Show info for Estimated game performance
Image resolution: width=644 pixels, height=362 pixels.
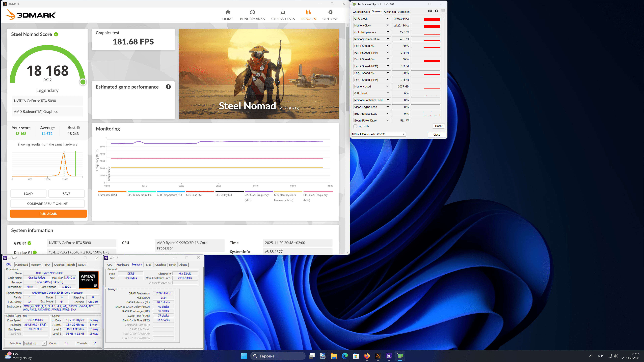(x=168, y=87)
